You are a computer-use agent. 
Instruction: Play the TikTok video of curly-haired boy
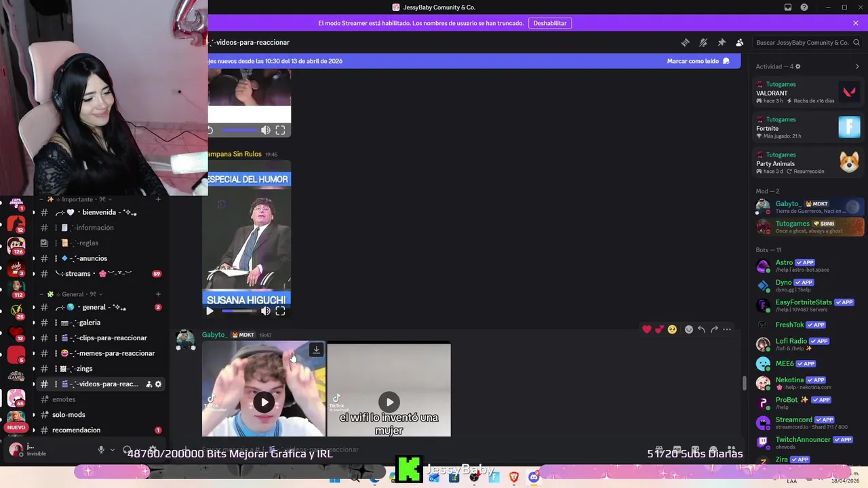pos(264,403)
